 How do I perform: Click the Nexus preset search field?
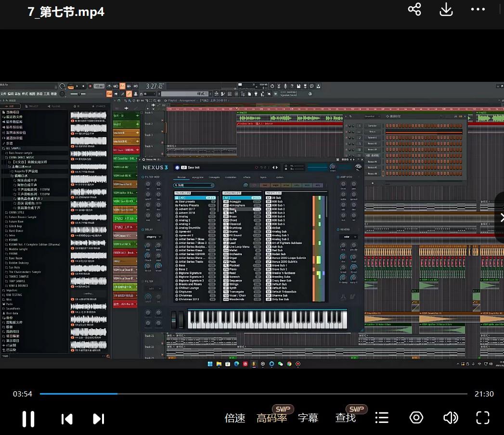(x=194, y=185)
